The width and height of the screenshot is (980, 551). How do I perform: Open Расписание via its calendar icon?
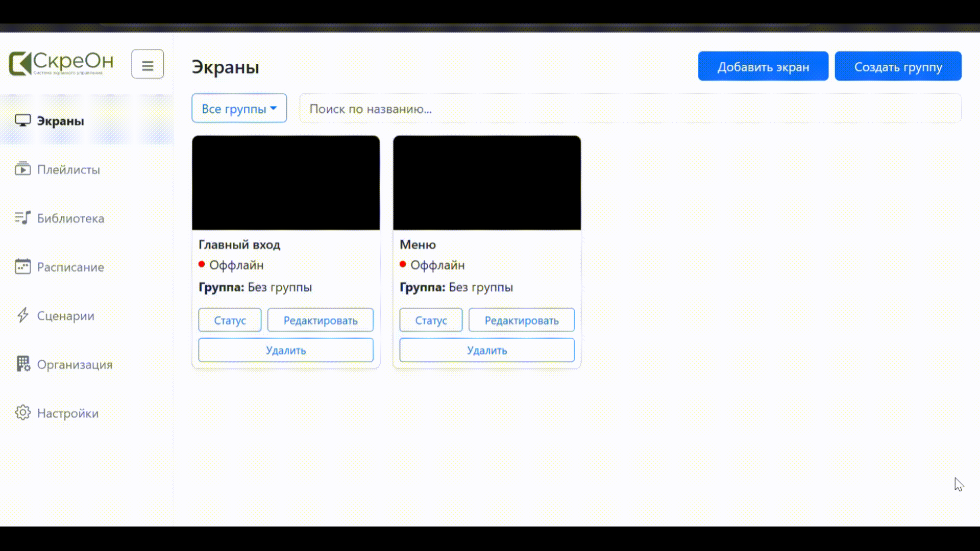click(22, 266)
